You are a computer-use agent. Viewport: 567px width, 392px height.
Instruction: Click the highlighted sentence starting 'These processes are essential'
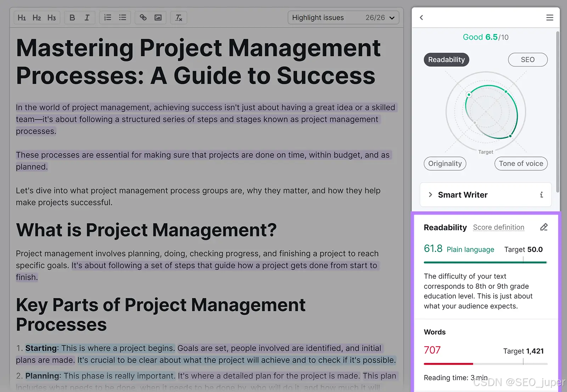203,161
